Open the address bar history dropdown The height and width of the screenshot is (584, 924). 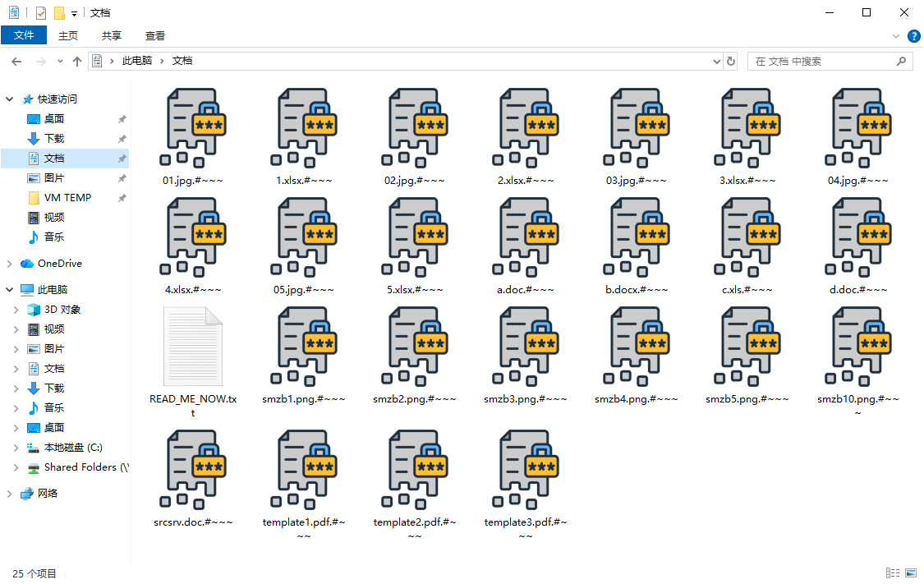[x=717, y=61]
